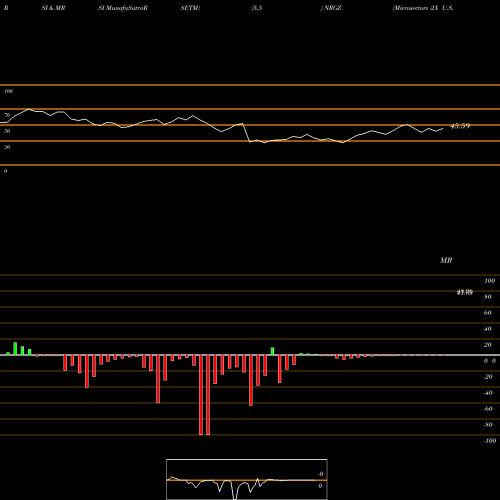Click the 50 level label on RSI axis
This screenshot has width=500, height=500.
point(7,131)
